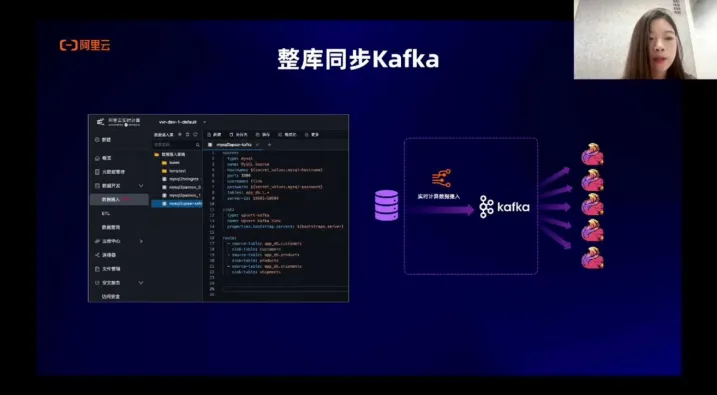Select the highlighted mysql2upser-kafka file in tree
Viewport: 717px width, 395px height.
point(177,203)
